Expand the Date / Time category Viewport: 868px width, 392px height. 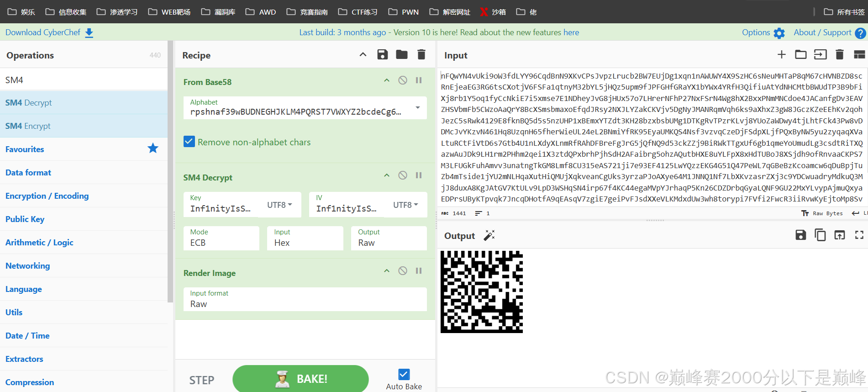84,335
